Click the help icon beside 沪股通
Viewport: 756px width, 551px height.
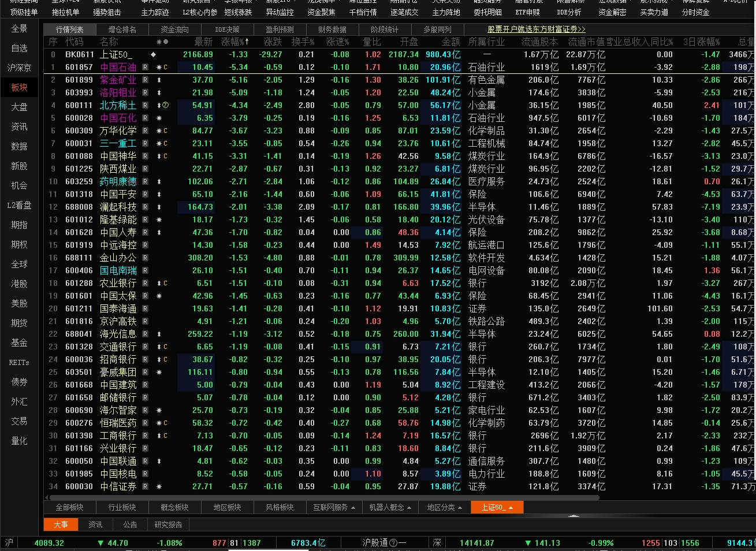click(x=393, y=543)
